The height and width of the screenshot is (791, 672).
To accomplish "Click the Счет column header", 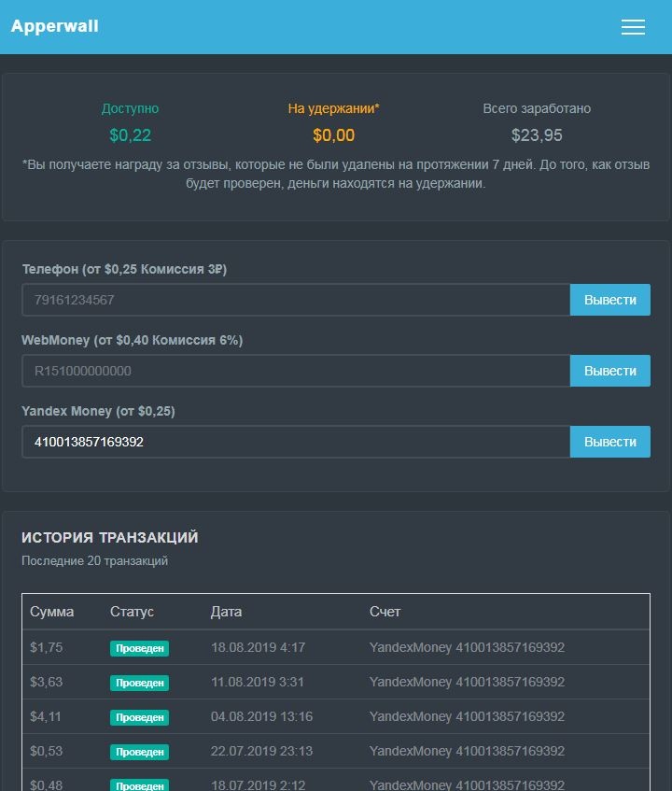I will 385,612.
